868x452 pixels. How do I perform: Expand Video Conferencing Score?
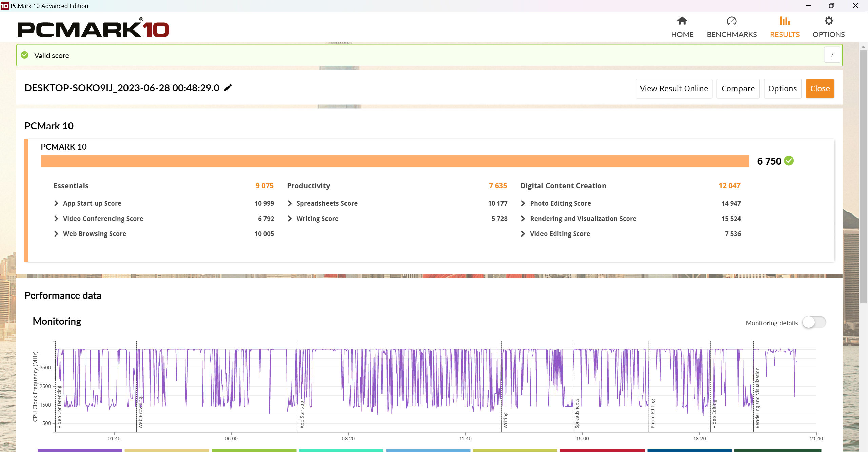coord(56,219)
